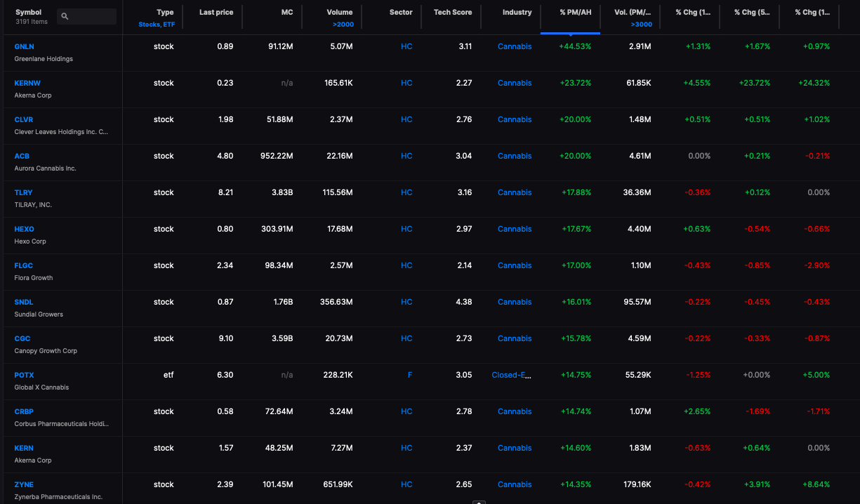The height and width of the screenshot is (504, 860).
Task: Click the '3191 Items' count label
Action: [32, 22]
